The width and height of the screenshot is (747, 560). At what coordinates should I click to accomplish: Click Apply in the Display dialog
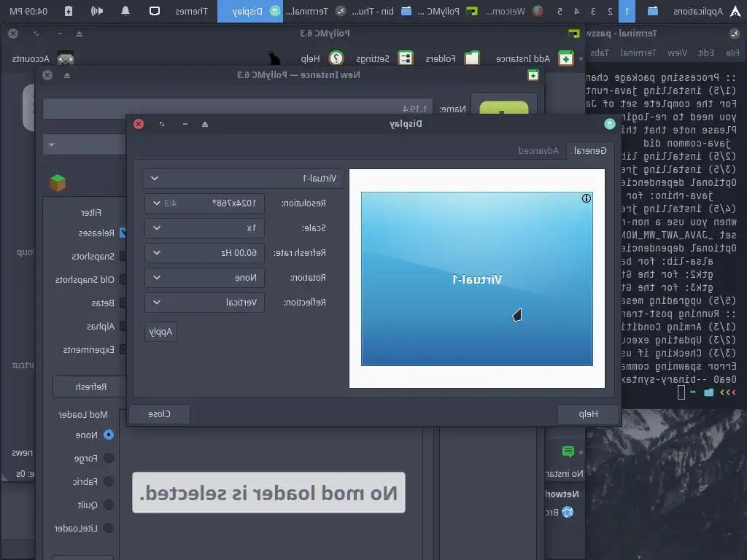pyautogui.click(x=160, y=332)
